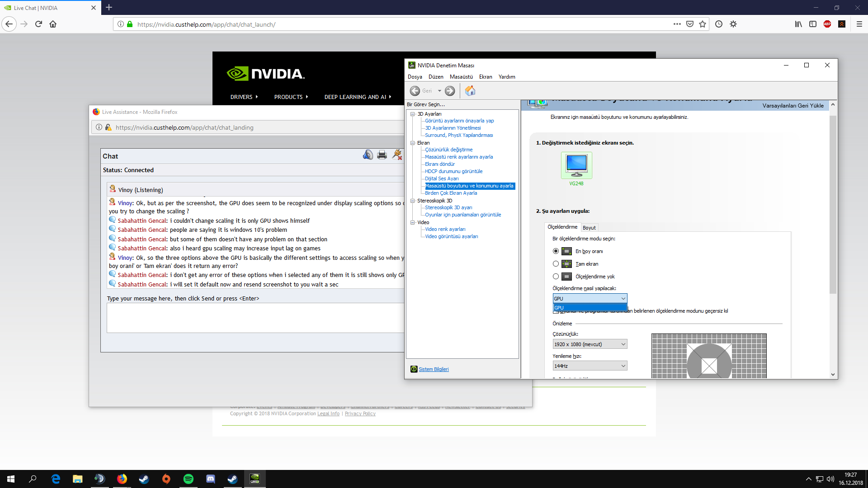This screenshot has width=868, height=488.
Task: Collapse the 3D Ayarları tree node
Action: click(412, 114)
